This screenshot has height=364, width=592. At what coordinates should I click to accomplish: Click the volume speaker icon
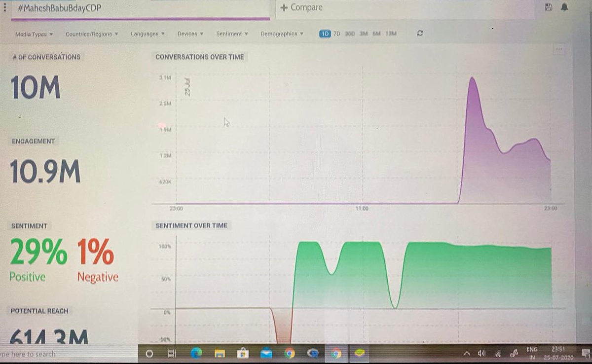click(x=481, y=353)
